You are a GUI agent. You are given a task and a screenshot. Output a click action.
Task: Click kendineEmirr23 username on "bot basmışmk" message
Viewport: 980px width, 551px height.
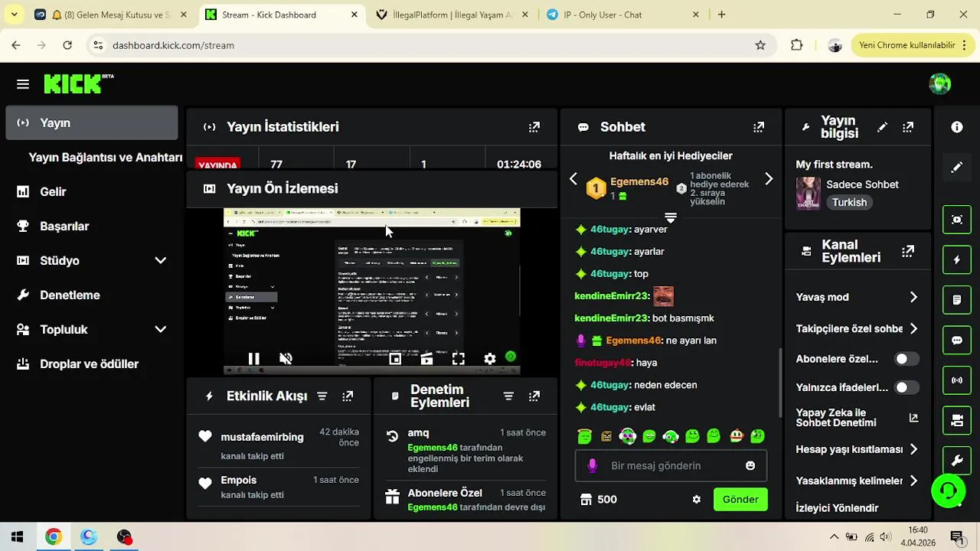pos(611,318)
